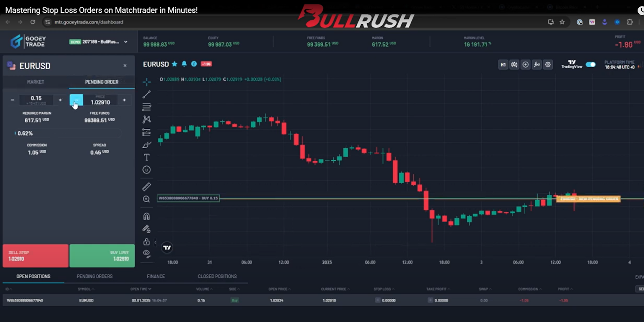Screen dimensions: 644x322
Task: Select the brush drawing tool
Action: point(147,145)
